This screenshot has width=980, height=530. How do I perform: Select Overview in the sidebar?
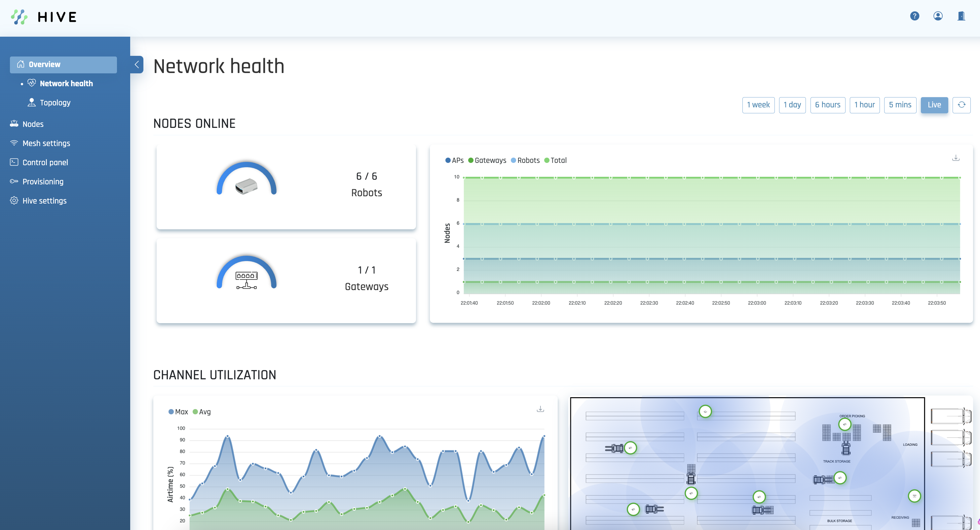63,65
